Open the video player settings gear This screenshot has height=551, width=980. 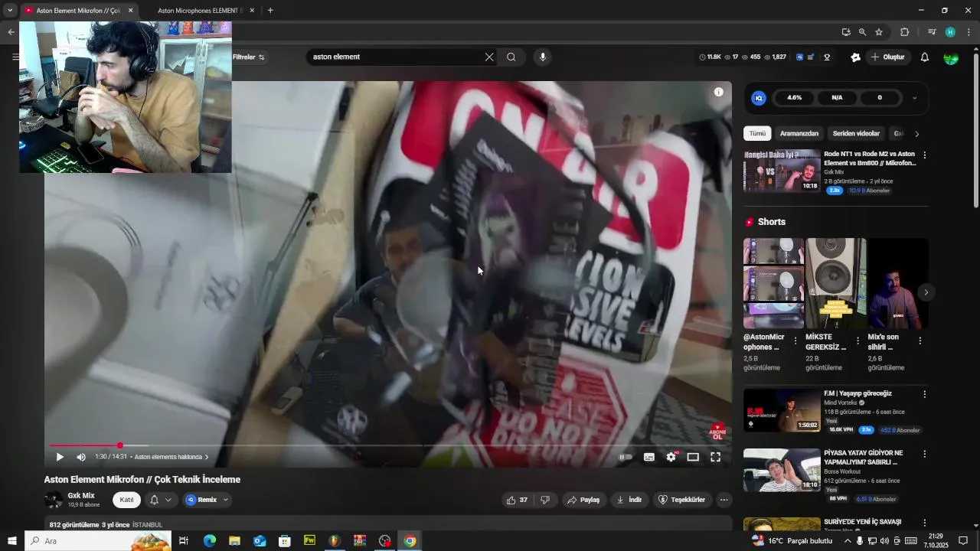pyautogui.click(x=671, y=457)
